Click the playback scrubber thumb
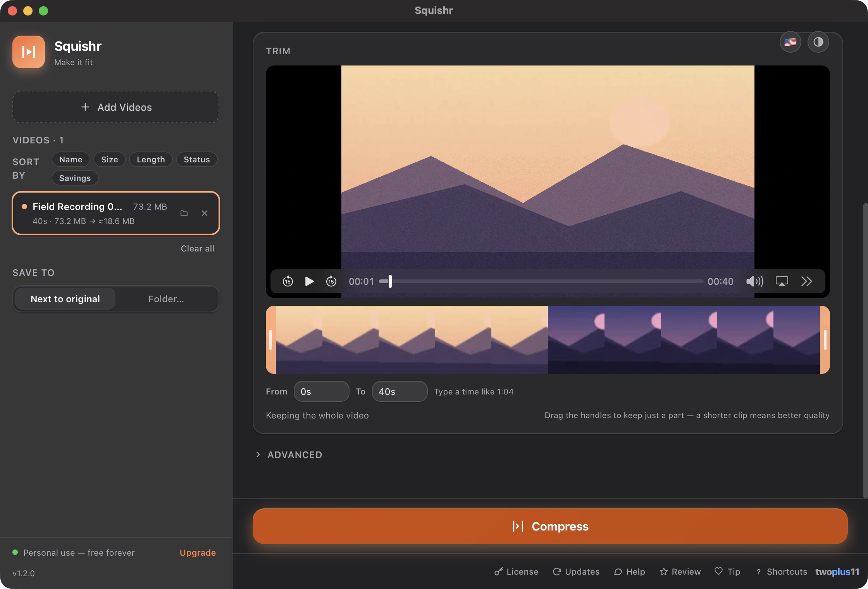Image resolution: width=868 pixels, height=589 pixels. 390,281
